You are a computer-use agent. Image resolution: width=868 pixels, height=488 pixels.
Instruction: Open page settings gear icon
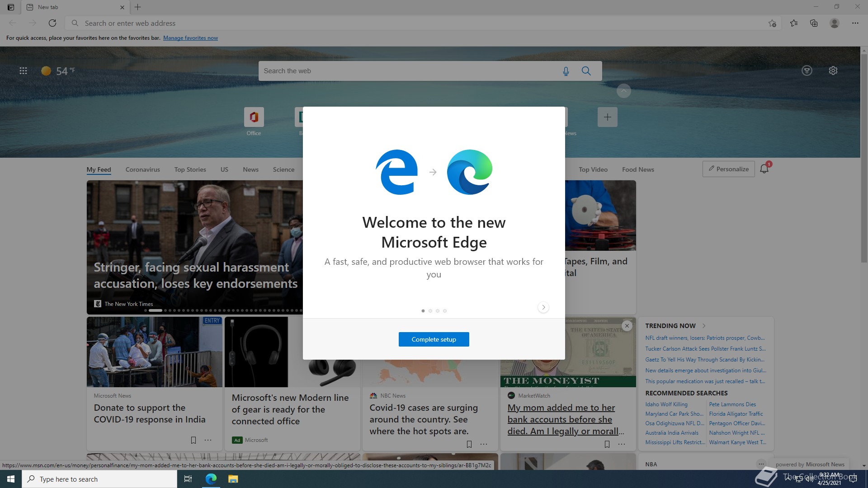833,70
